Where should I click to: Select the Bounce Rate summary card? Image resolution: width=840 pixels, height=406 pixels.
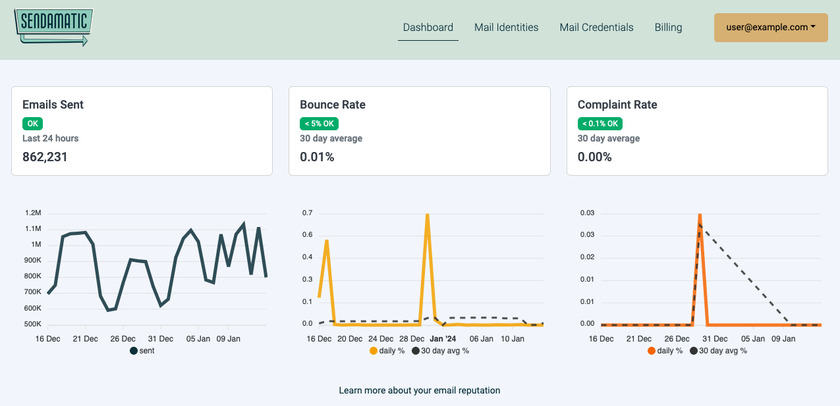pos(419,131)
